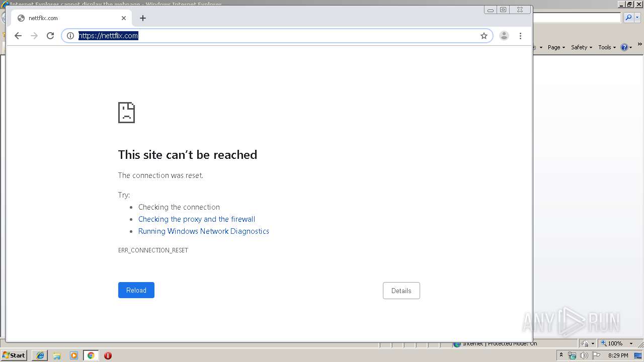Reload page using toolbar refresh icon
644x362 pixels.
[50, 36]
